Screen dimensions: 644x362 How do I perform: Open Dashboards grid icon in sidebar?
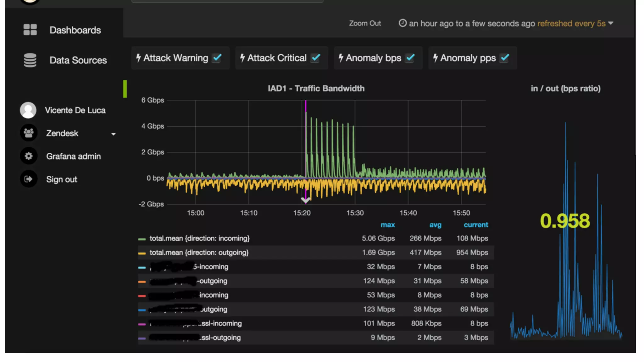click(30, 30)
